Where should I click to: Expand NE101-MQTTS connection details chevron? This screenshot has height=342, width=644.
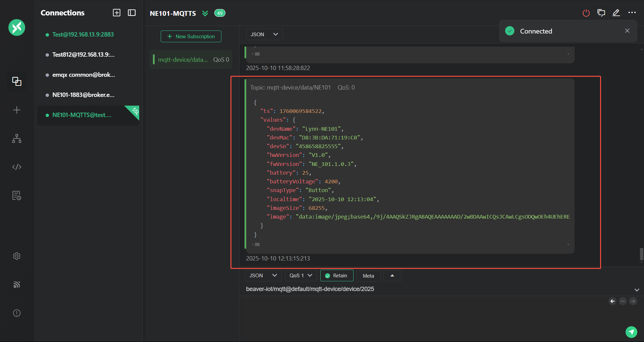coord(205,13)
